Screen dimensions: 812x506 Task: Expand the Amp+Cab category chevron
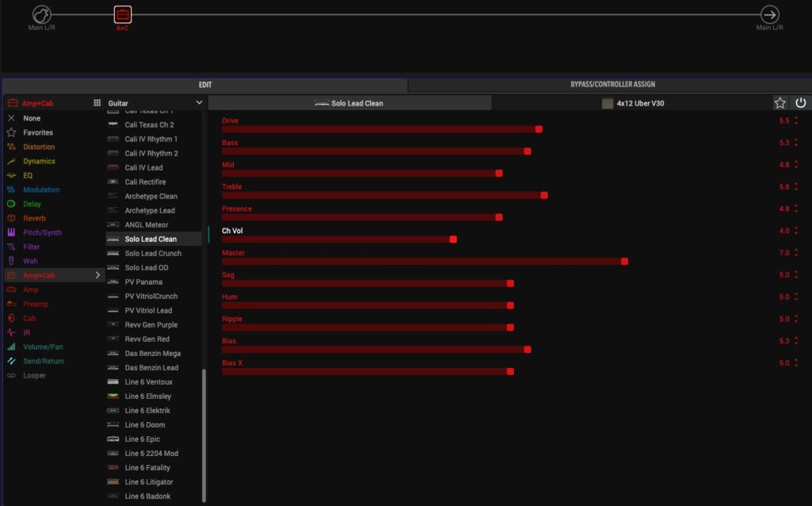click(98, 275)
